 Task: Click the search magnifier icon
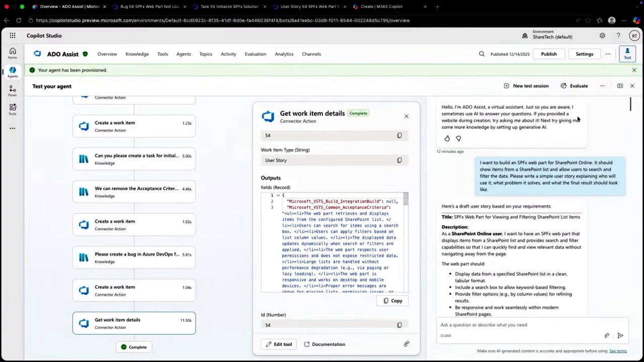481,54
